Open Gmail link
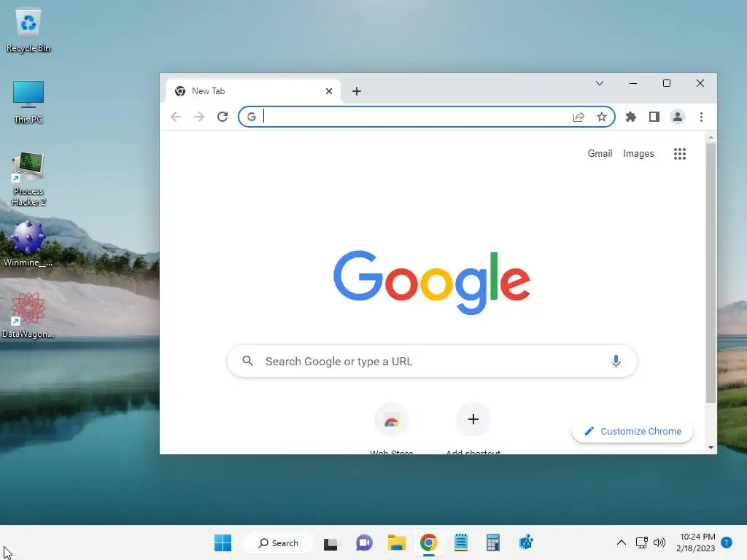747x560 pixels. 600,153
